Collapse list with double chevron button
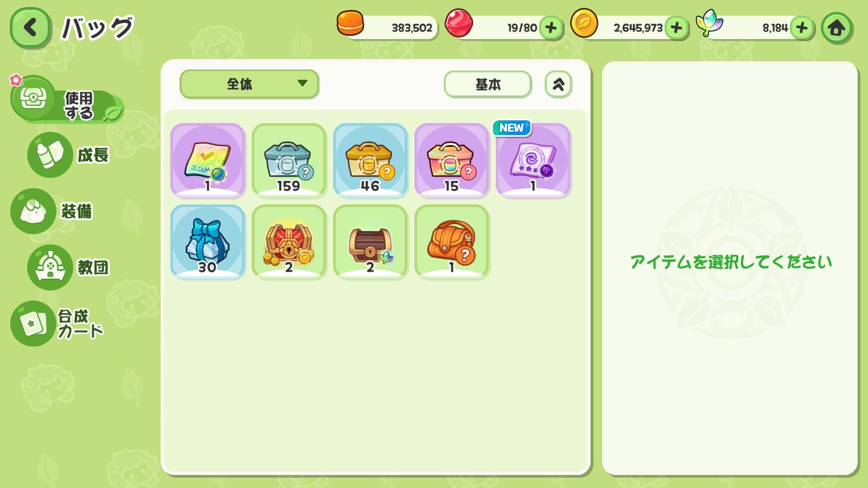This screenshot has height=488, width=868. point(558,84)
